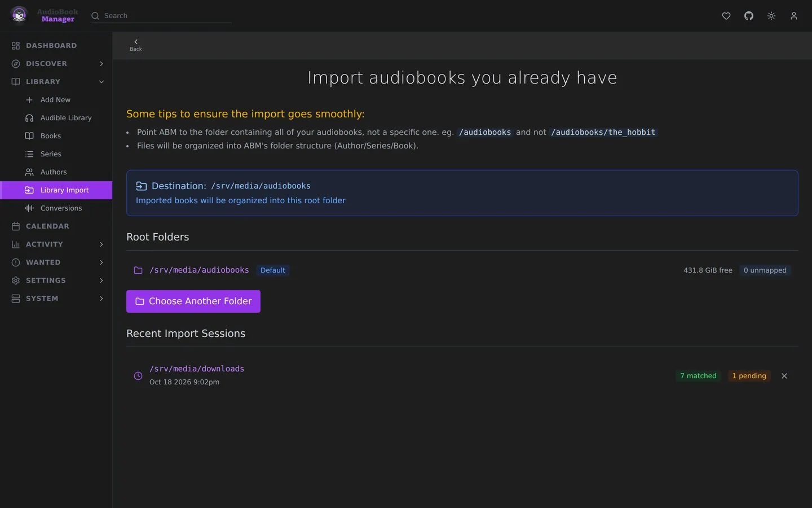Click the 1 pending badge

tap(749, 376)
